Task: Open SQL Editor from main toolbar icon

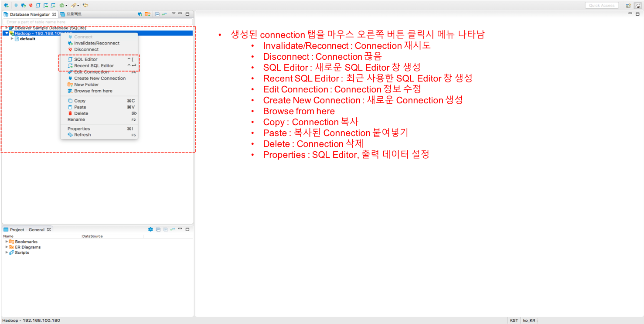Action: (38, 5)
